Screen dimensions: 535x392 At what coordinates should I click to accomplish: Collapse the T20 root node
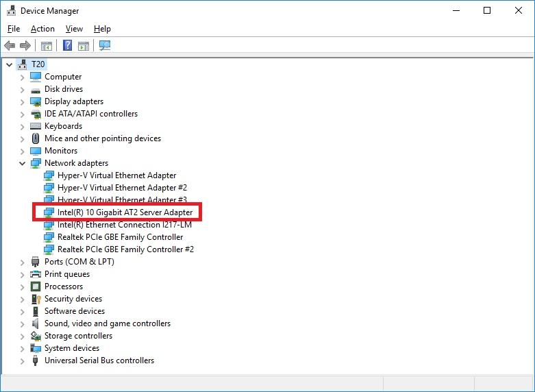(x=9, y=64)
